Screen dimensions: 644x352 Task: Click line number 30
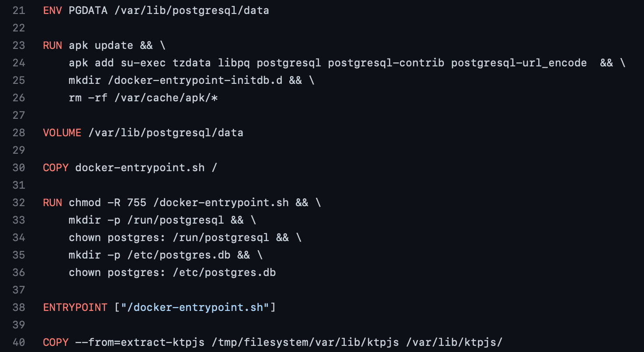click(19, 168)
